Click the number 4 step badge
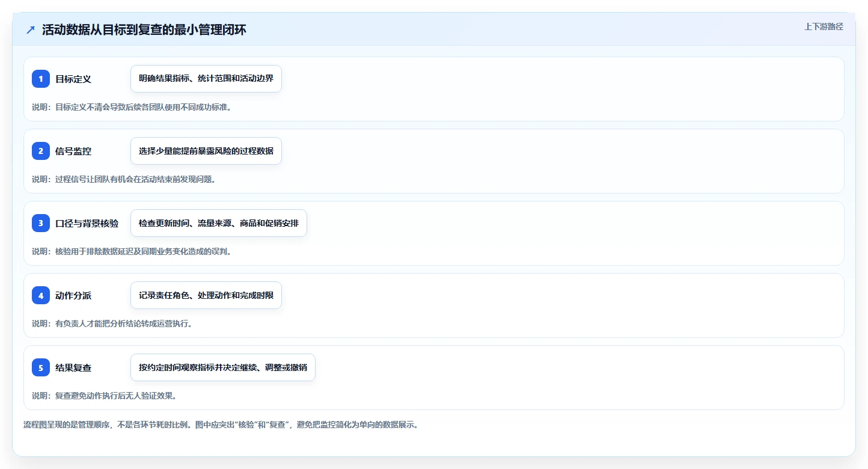The image size is (868, 469). tap(41, 295)
